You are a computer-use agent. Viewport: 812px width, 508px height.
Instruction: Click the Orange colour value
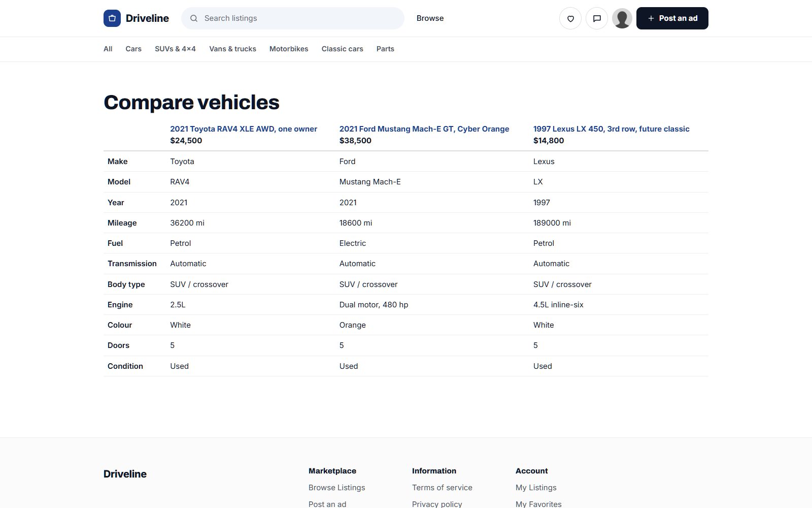point(353,325)
